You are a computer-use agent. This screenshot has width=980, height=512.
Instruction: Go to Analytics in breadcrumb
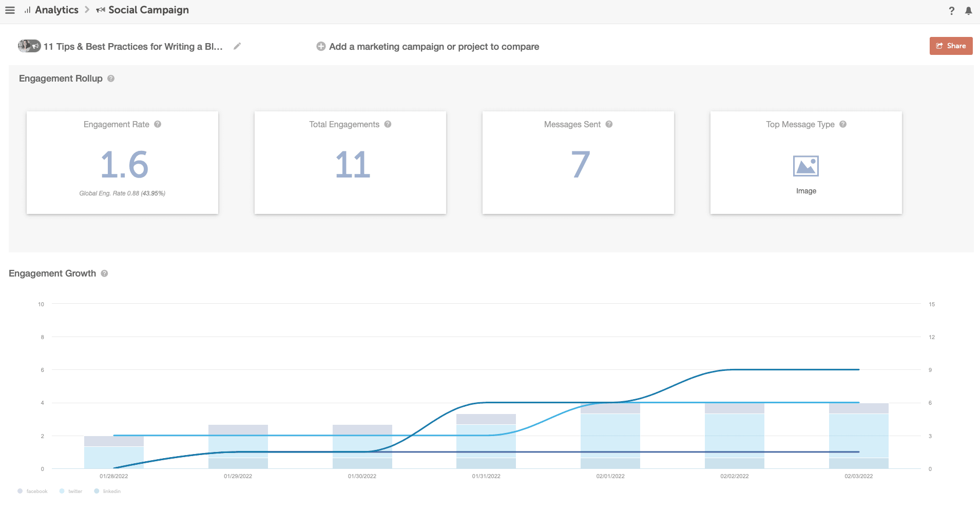coord(56,10)
